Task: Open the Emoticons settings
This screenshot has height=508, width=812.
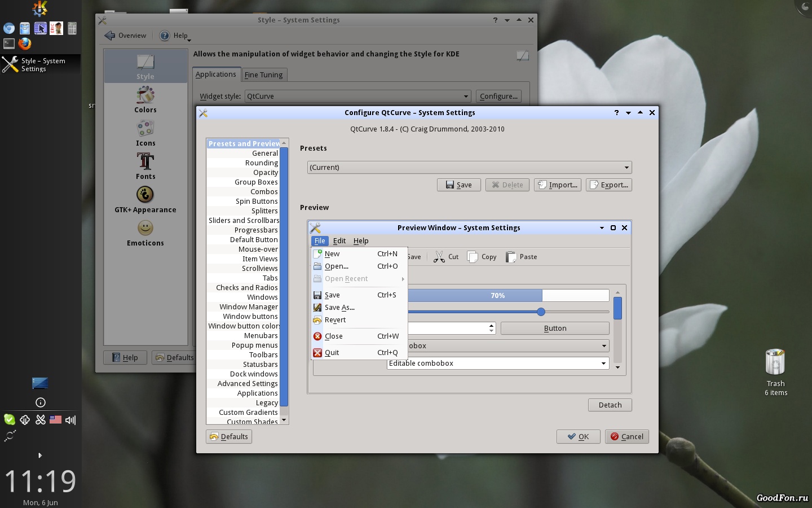Action: click(x=145, y=233)
